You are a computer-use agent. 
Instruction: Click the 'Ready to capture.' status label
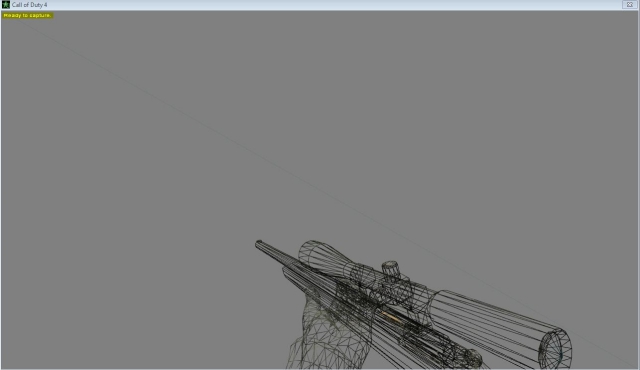tap(27, 16)
